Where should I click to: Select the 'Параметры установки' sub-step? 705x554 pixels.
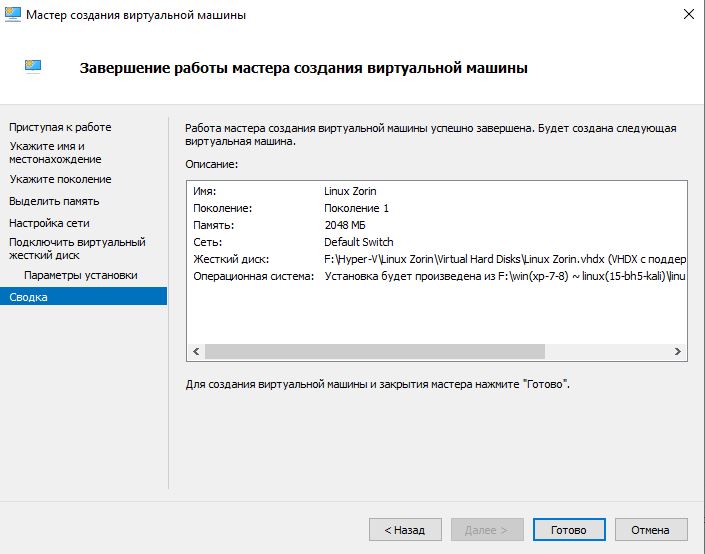point(80,275)
